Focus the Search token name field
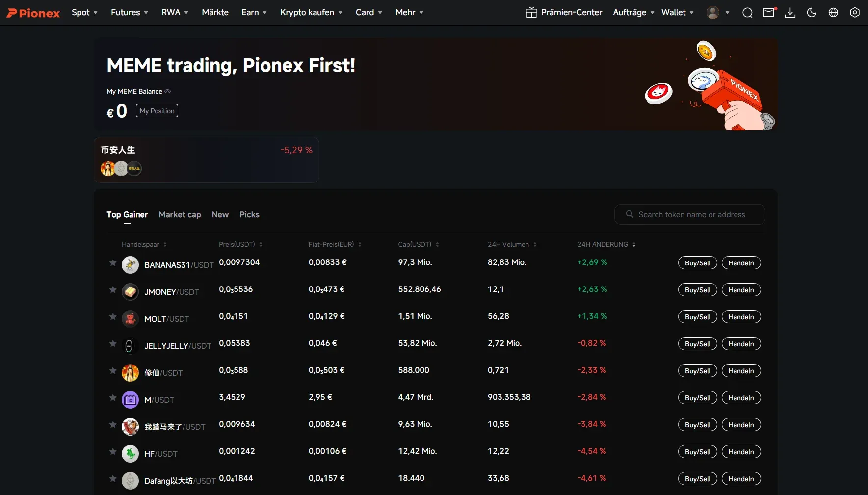This screenshot has width=868, height=495. pos(689,214)
